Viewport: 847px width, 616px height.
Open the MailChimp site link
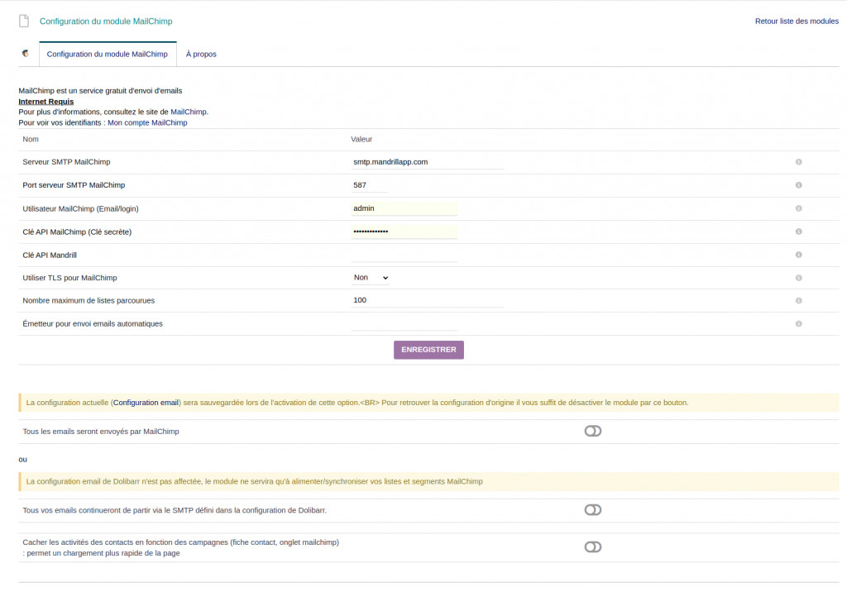click(x=189, y=112)
